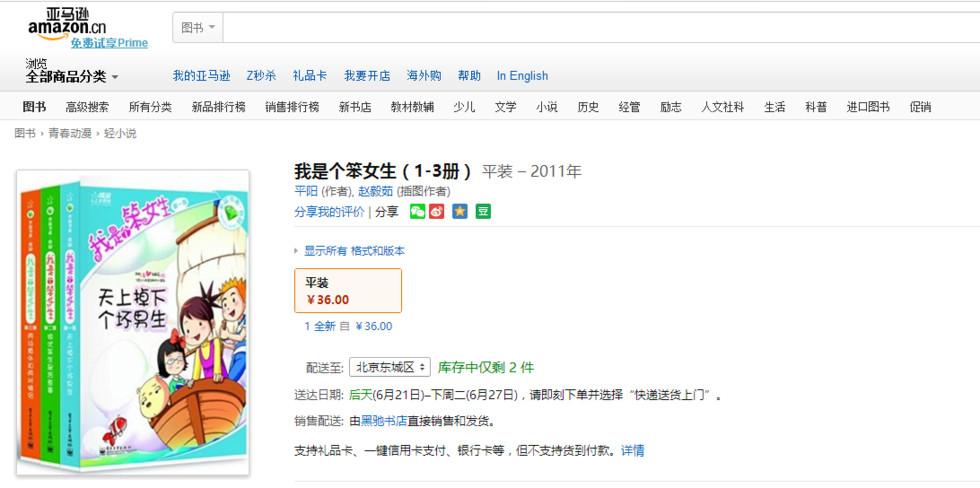Open the 北京东城区 delivery location dropdown
The width and height of the screenshot is (980, 488).
390,367
